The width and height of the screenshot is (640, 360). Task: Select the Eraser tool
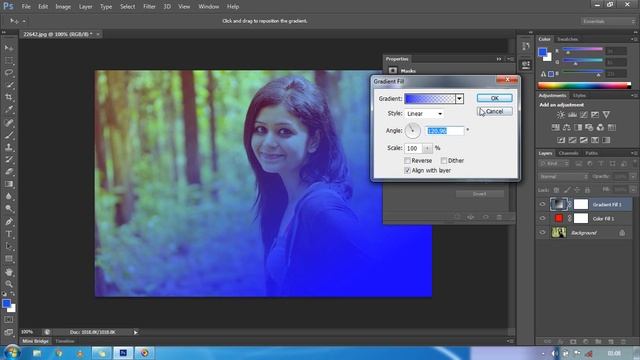pyautogui.click(x=9, y=171)
